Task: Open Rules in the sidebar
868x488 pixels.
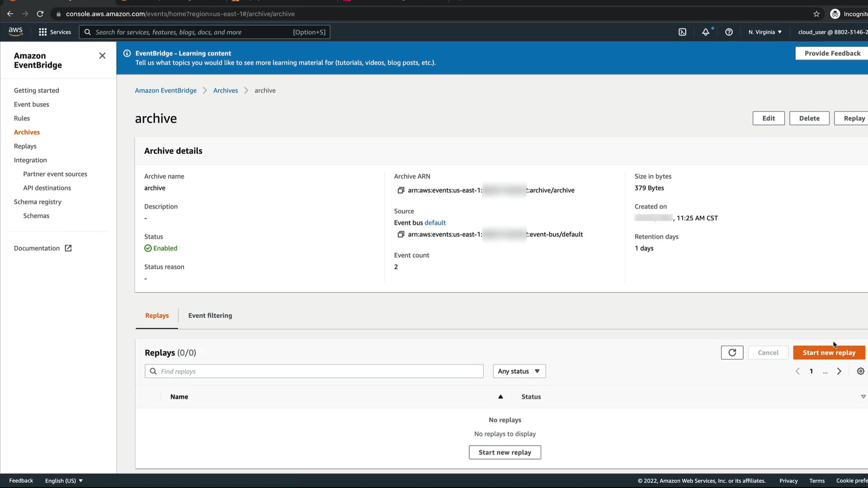Action: tap(22, 118)
